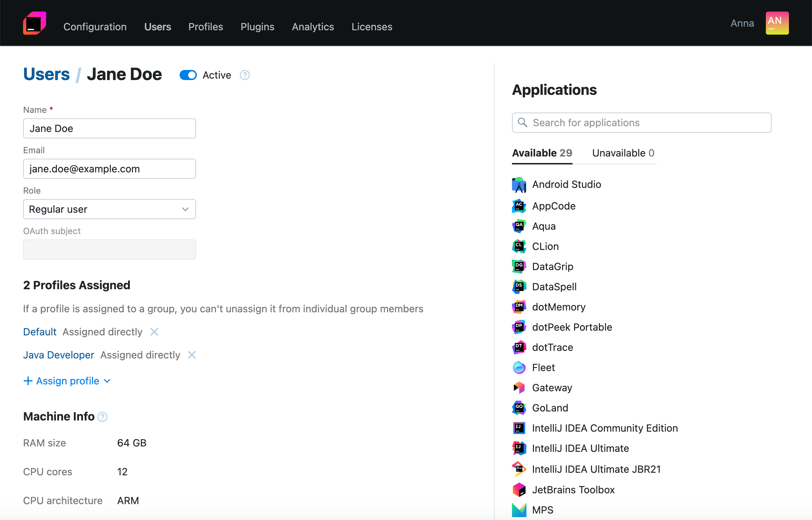Click the Search for applications field
Viewport: 812px width, 520px height.
[642, 123]
